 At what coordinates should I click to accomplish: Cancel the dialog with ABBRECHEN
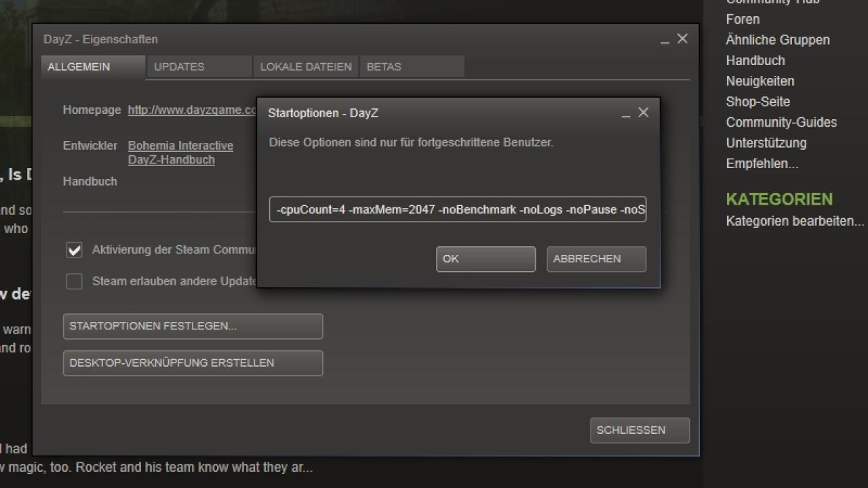[x=597, y=259]
